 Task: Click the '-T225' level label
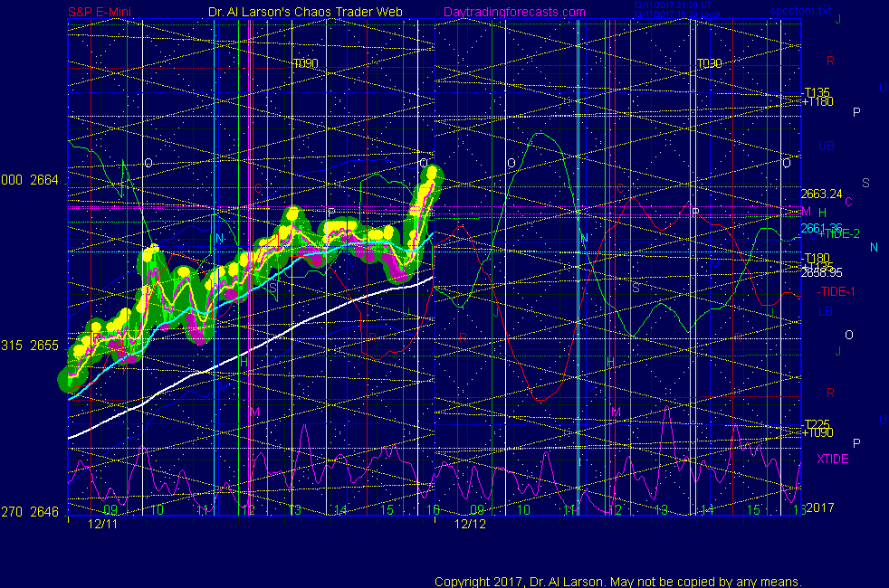pyautogui.click(x=816, y=424)
